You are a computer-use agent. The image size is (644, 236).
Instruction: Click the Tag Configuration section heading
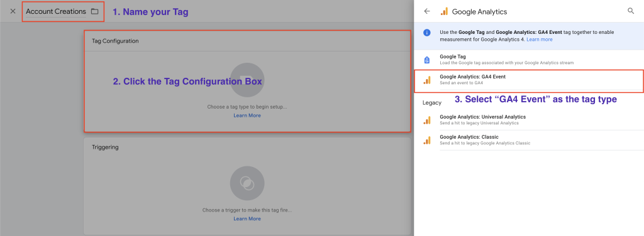coord(115,41)
